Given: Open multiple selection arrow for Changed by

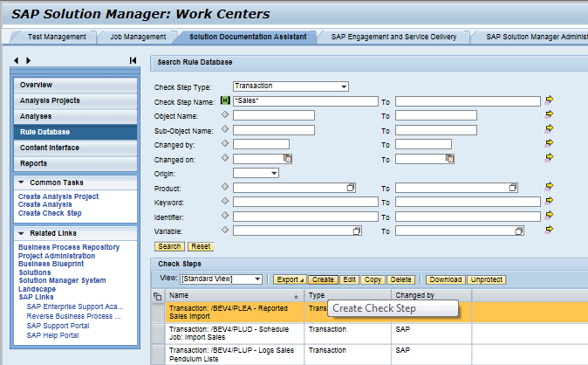Looking at the screenshot, I should pyautogui.click(x=549, y=142).
